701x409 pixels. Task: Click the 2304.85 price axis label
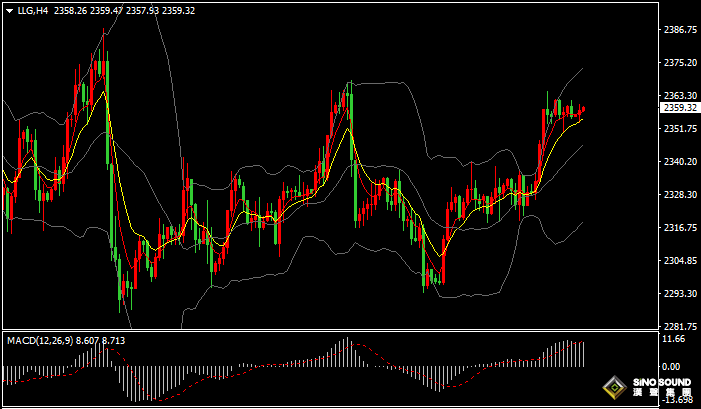[679, 261]
